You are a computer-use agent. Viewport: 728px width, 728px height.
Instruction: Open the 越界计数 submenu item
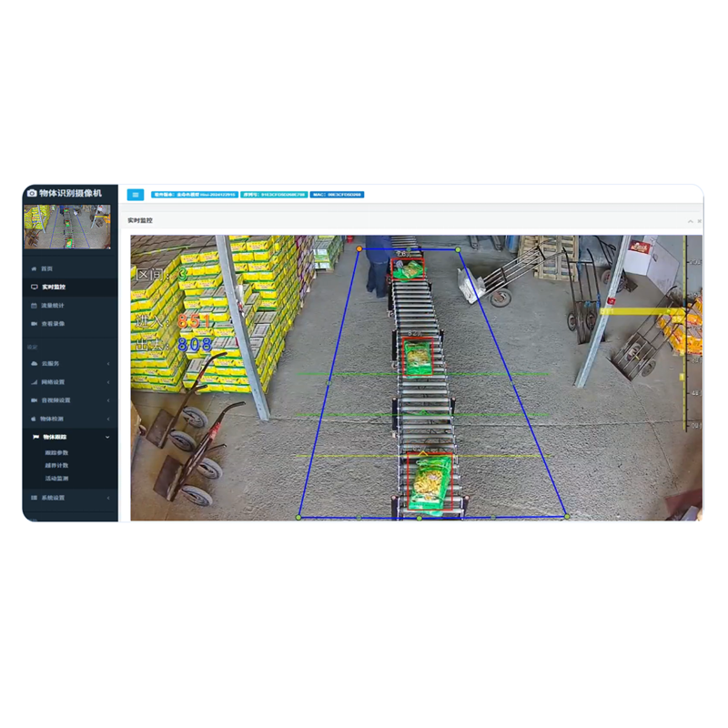[56, 465]
